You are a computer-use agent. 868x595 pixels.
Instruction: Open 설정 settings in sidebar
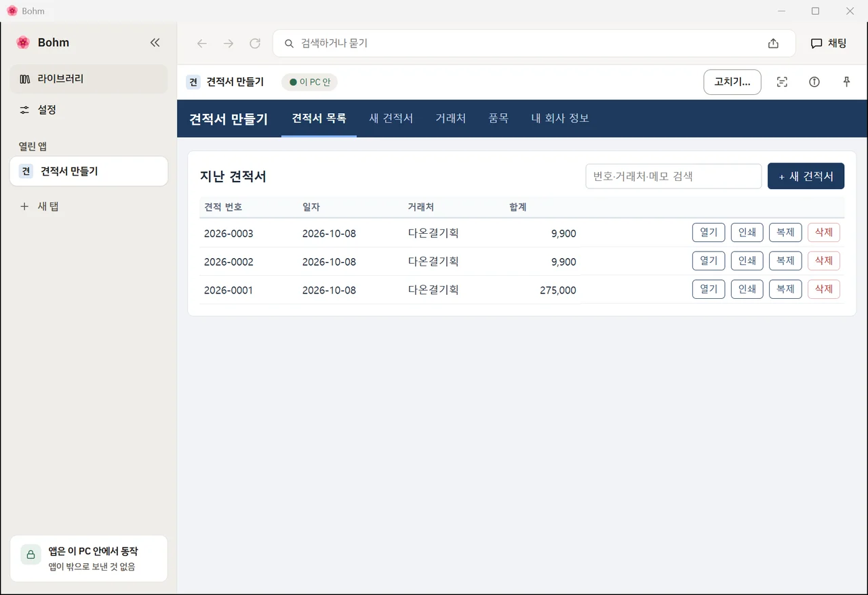point(89,110)
